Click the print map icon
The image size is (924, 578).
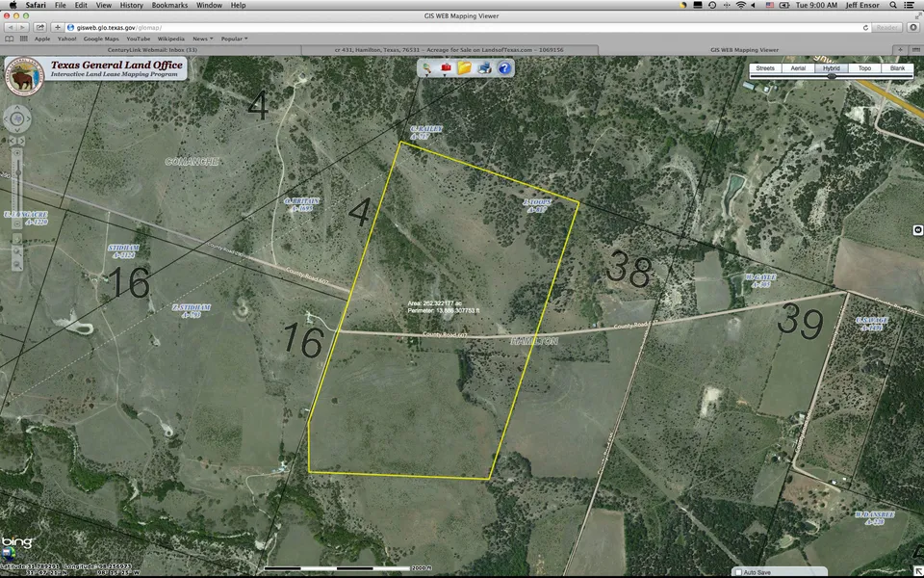click(x=484, y=67)
